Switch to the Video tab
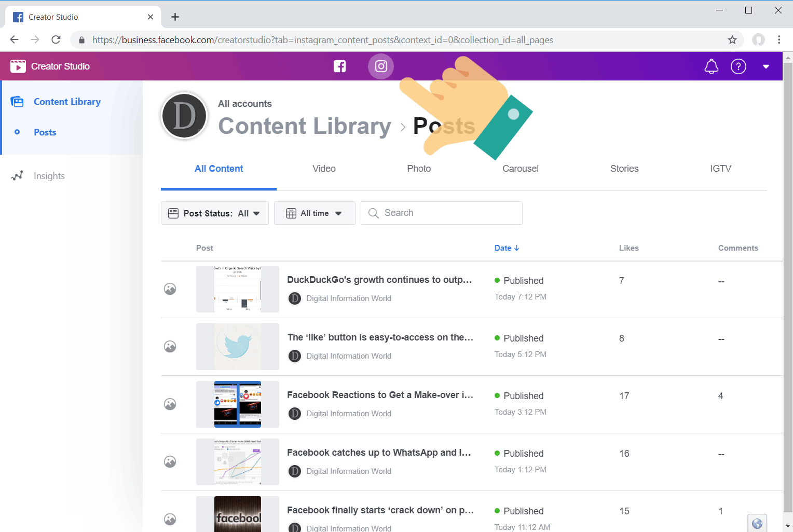 (324, 169)
